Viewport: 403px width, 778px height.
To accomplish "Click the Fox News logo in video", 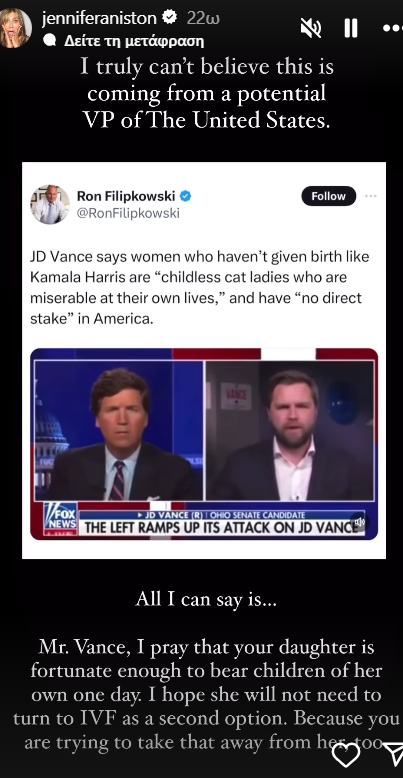I will click(60, 519).
